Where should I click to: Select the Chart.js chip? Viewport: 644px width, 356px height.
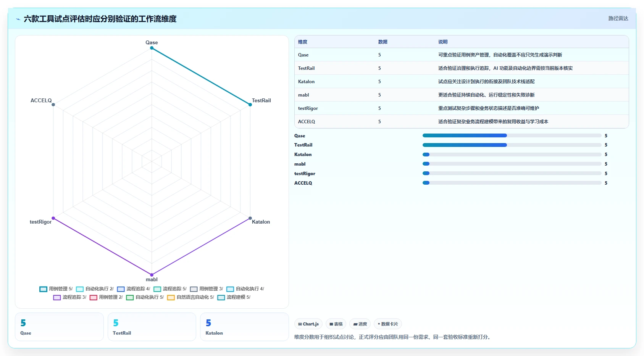(x=308, y=324)
